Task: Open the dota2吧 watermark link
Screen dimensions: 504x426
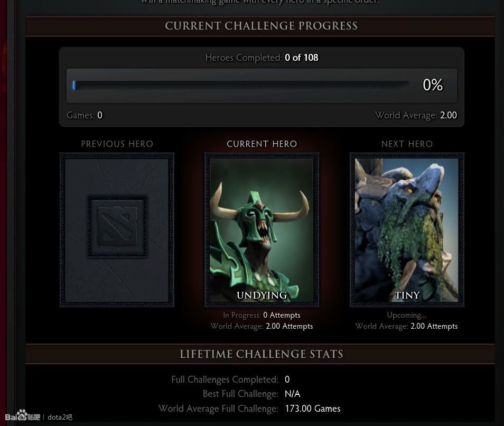Action: pos(60,418)
